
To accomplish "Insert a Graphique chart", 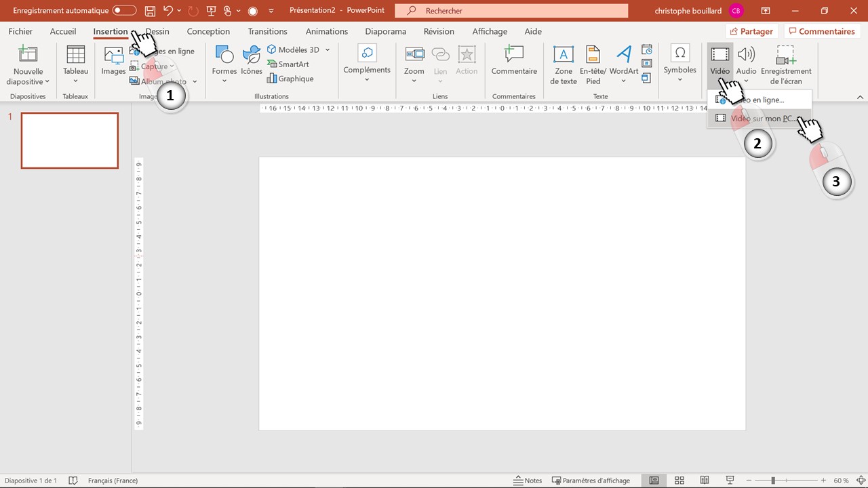I will (x=290, y=79).
